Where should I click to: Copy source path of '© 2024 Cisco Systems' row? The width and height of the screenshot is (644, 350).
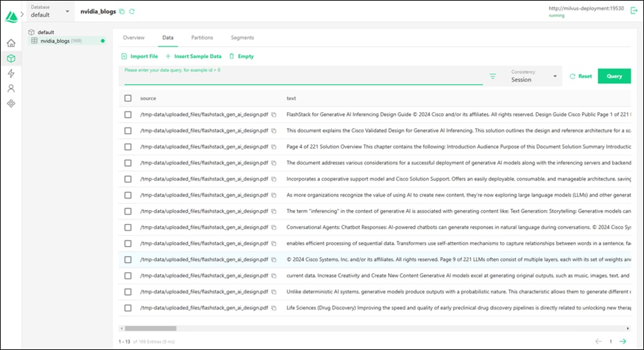[x=274, y=259]
